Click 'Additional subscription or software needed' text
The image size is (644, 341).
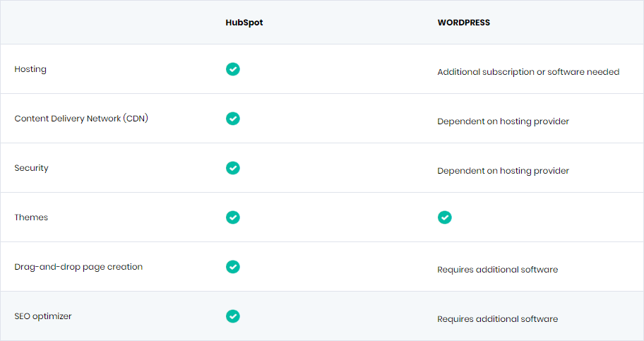(528, 72)
